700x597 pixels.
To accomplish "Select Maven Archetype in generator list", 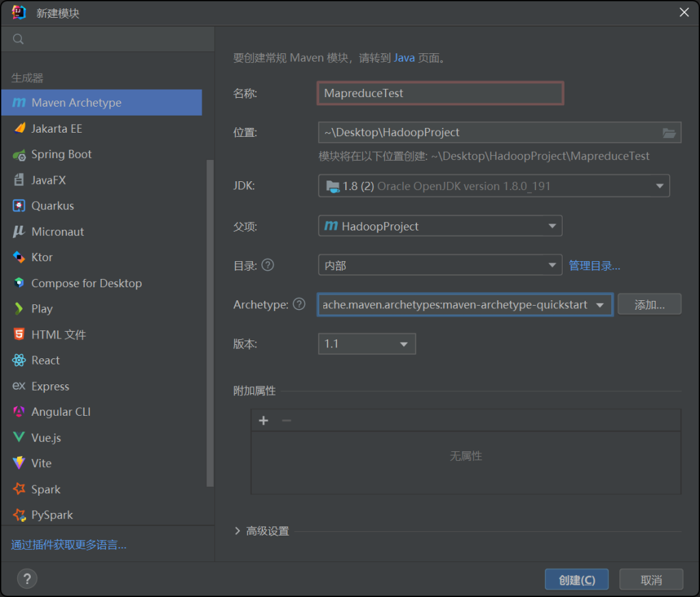I will click(76, 103).
